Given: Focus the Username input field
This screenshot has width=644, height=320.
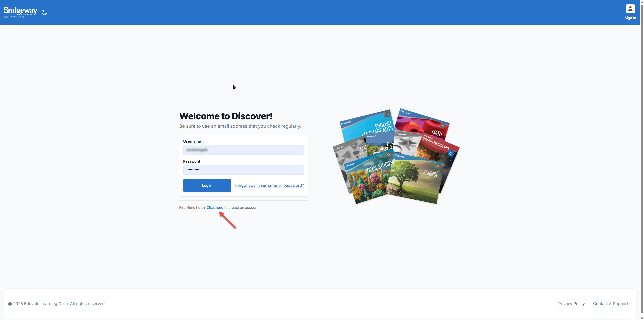Looking at the screenshot, I should point(243,150).
